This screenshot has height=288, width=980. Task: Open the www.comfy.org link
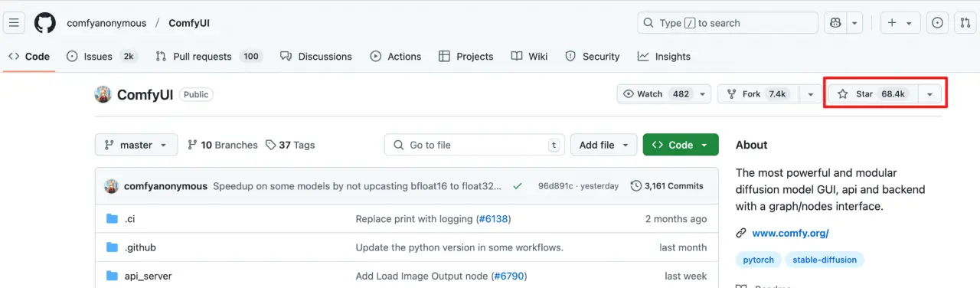click(x=790, y=233)
